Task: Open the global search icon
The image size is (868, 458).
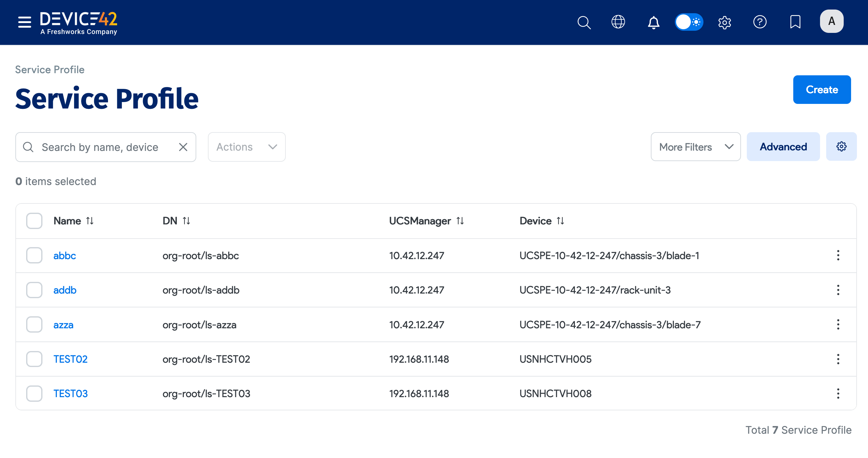Action: 584,22
